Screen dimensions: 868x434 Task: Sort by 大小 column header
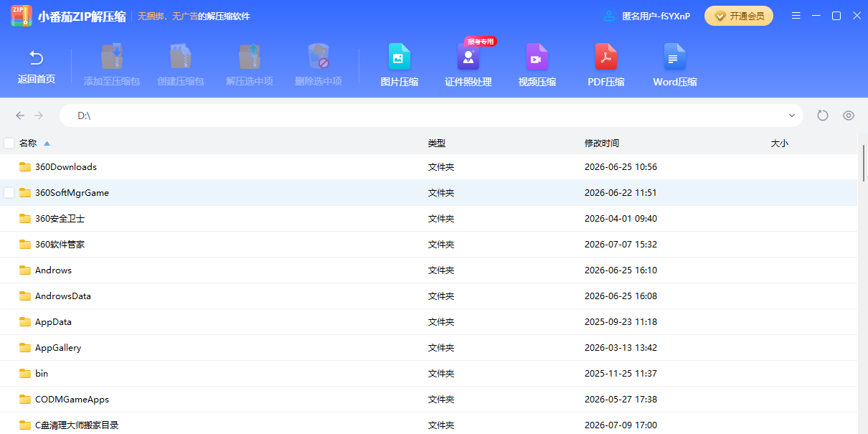pyautogui.click(x=780, y=143)
